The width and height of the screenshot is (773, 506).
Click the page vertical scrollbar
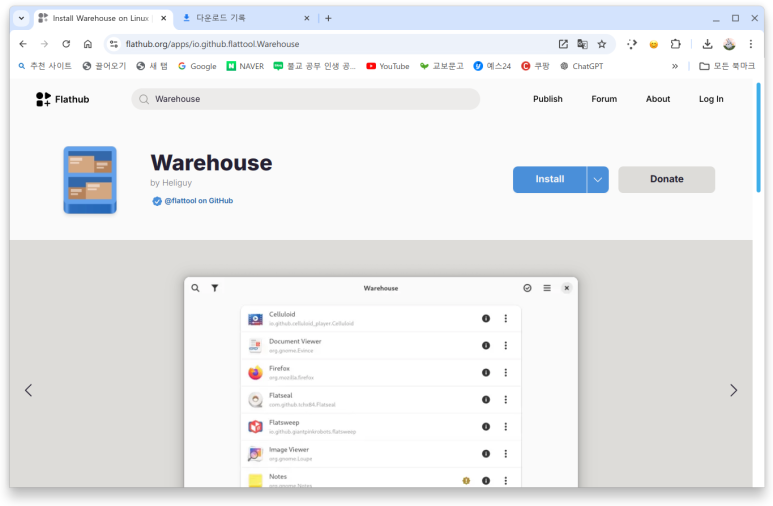click(758, 138)
